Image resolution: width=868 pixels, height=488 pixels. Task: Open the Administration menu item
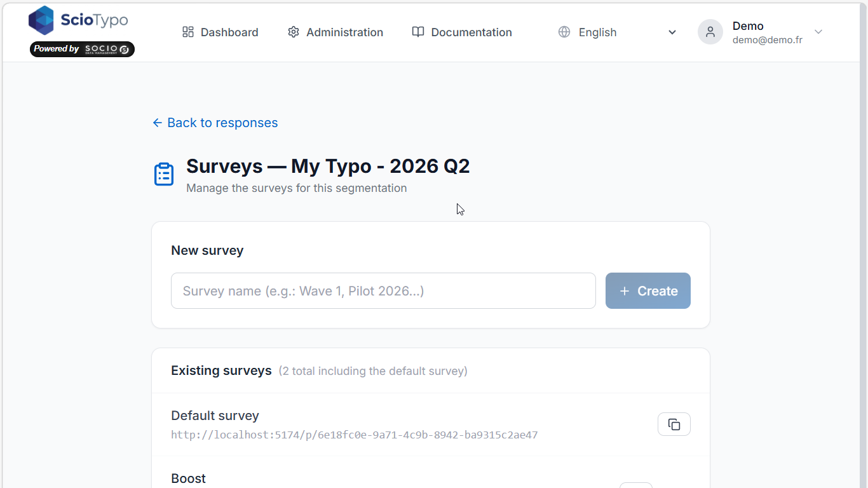coord(335,32)
